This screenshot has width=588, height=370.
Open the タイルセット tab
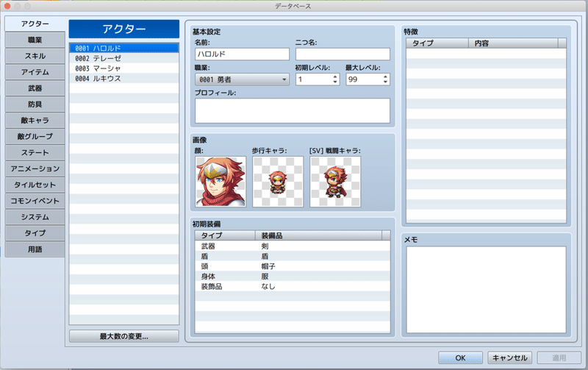35,185
